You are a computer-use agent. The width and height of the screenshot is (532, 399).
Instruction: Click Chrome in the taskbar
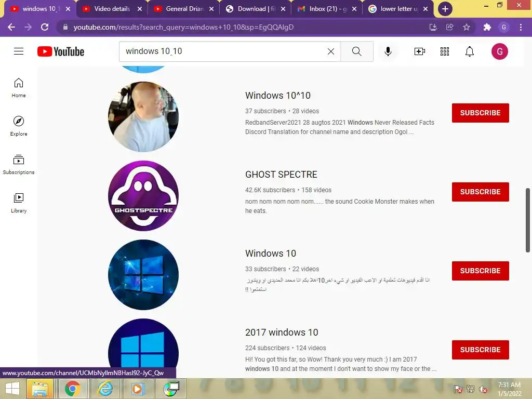73,389
